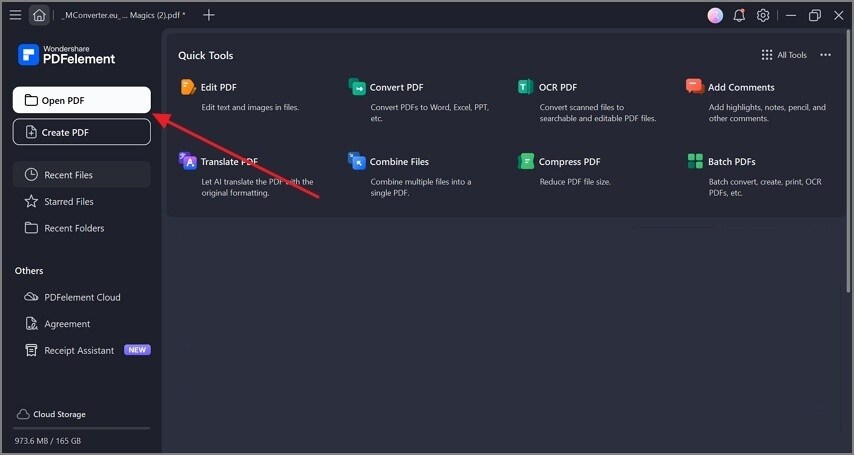Click the Batch PDFs title
The width and height of the screenshot is (854, 455).
pos(731,162)
